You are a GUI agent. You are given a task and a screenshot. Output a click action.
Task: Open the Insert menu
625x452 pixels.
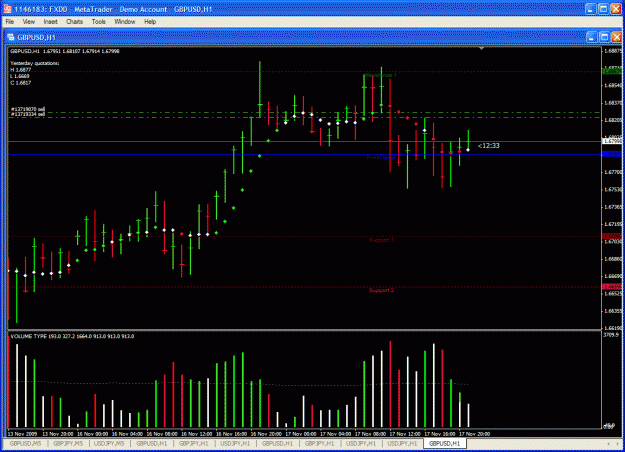(x=51, y=22)
